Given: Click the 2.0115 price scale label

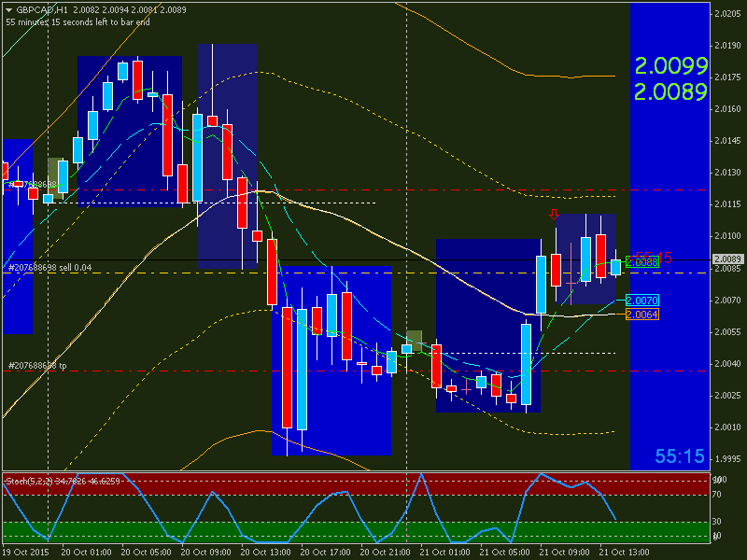Looking at the screenshot, I should pyautogui.click(x=727, y=204).
